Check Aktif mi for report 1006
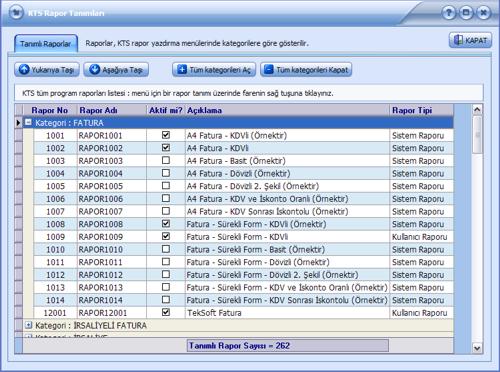This screenshot has width=500, height=372. (x=166, y=198)
